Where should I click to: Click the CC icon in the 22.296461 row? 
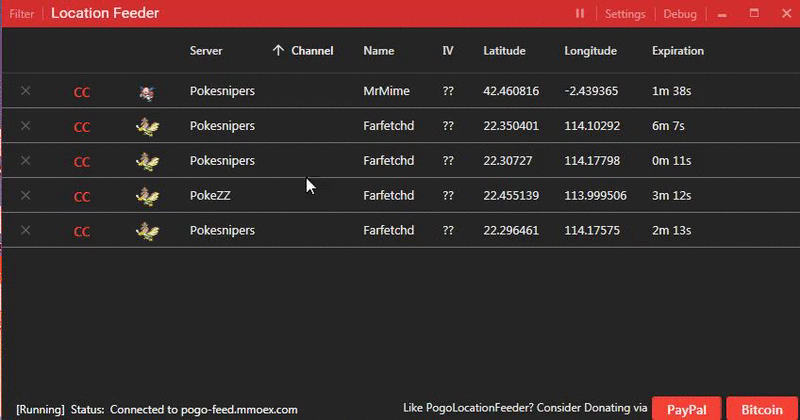[x=82, y=232]
